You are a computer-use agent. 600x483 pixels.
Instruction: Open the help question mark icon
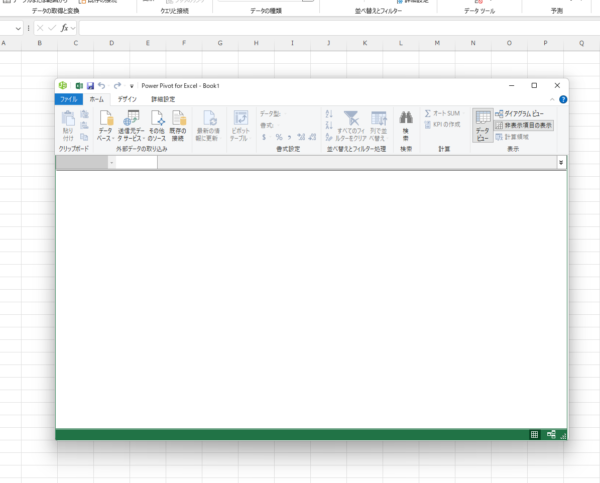pos(563,100)
